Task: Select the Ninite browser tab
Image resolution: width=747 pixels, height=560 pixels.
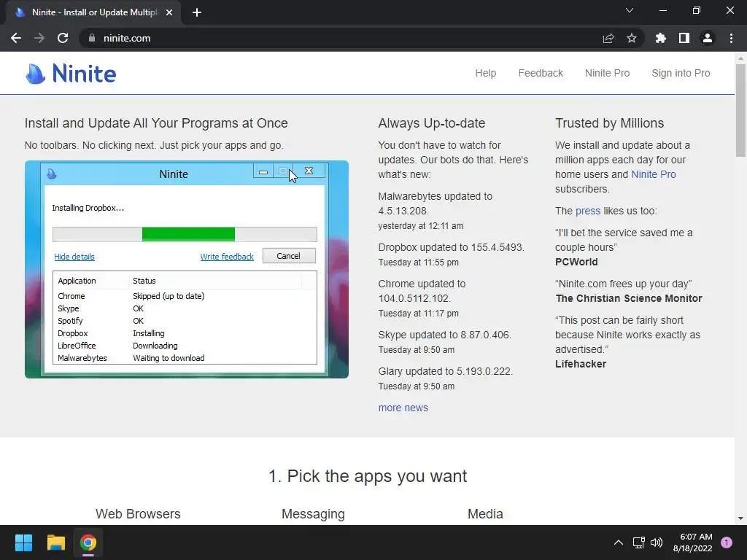Action: (x=93, y=12)
